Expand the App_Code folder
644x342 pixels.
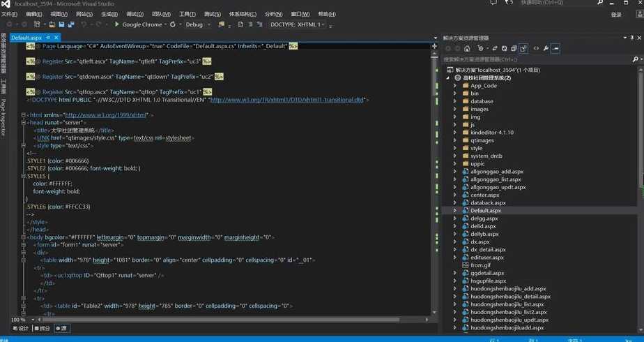pos(455,85)
